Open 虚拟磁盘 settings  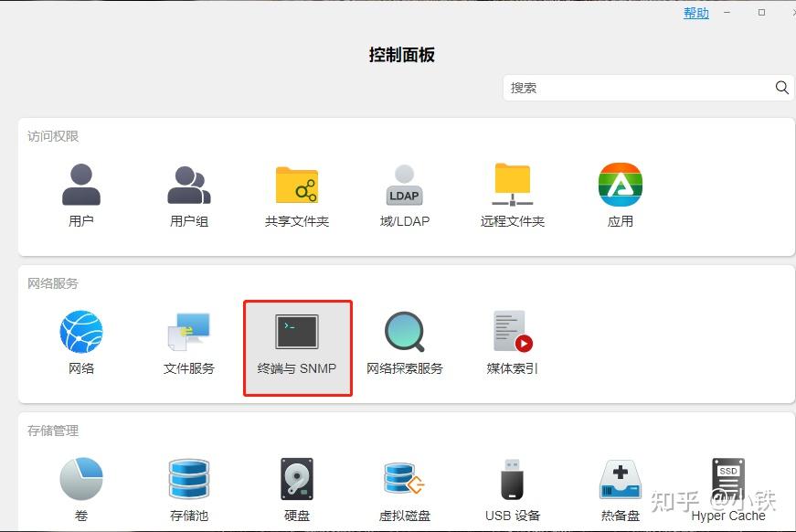404,489
